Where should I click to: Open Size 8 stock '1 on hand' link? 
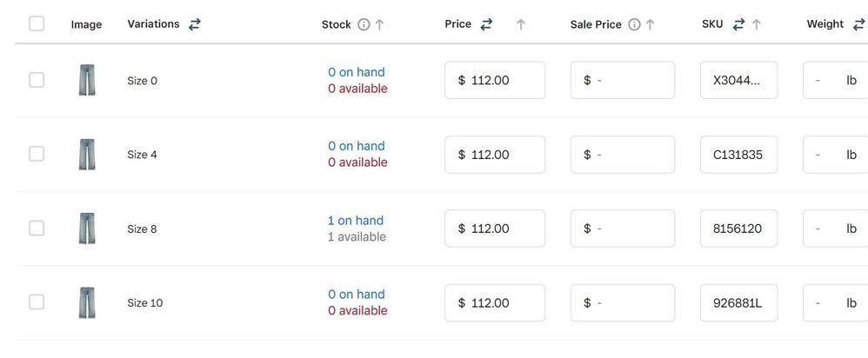[356, 221]
